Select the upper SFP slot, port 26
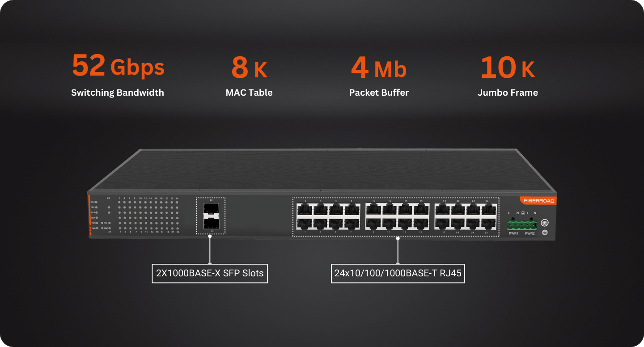 [x=211, y=209]
